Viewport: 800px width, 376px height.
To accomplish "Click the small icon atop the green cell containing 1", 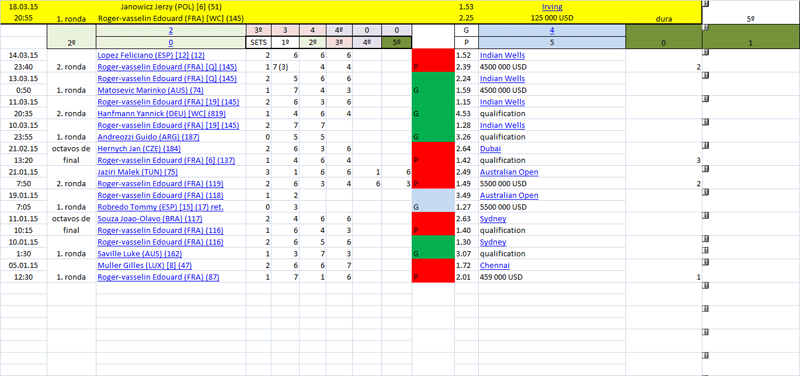I will (x=706, y=28).
